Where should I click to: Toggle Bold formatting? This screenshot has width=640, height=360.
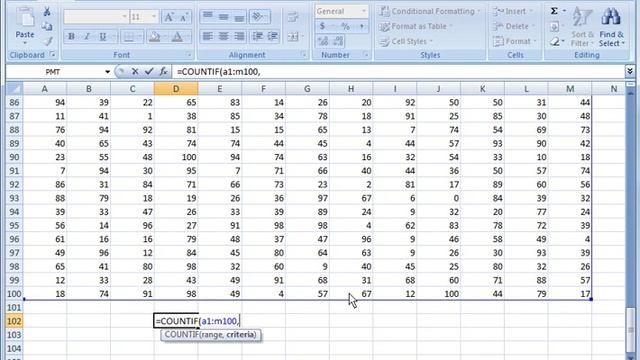point(71,37)
